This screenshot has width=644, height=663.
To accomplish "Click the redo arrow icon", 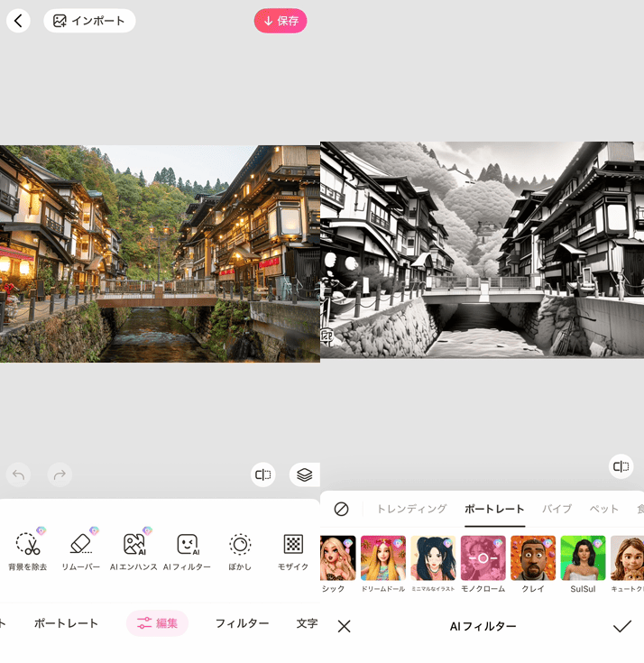I will (59, 474).
